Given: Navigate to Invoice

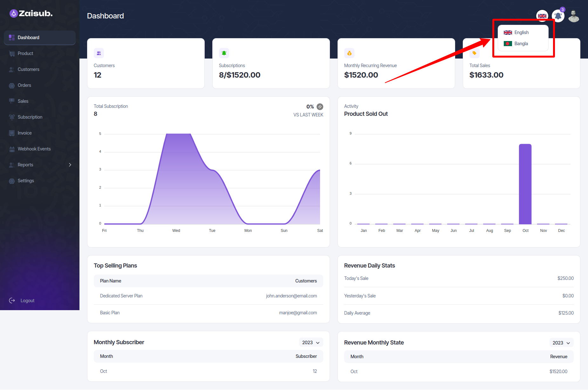Looking at the screenshot, I should click(25, 133).
